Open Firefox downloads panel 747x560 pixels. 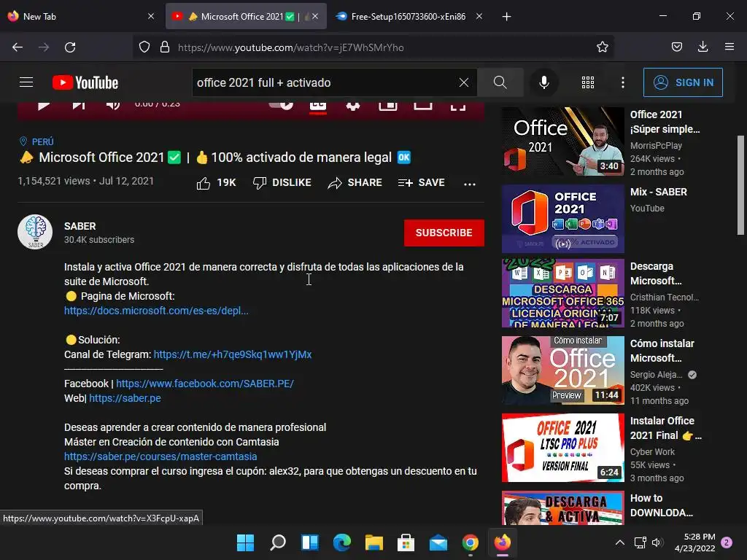pos(703,47)
